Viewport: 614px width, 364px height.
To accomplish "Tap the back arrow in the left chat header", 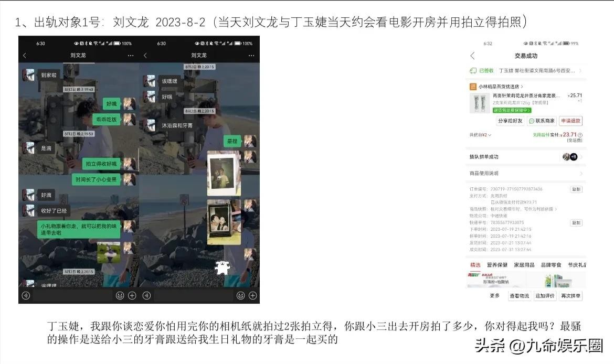I will (24, 55).
